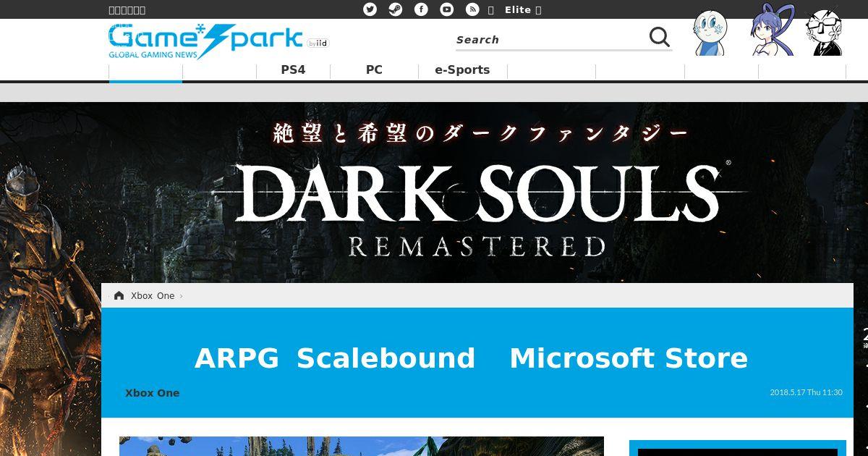Open the PS4 navigation tab
This screenshot has height=456, width=868.
click(x=293, y=70)
